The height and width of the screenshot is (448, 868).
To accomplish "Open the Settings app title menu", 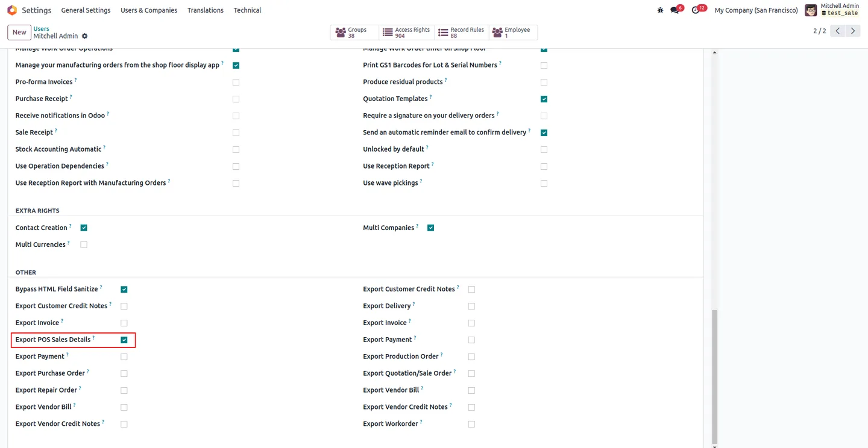I will (x=36, y=10).
